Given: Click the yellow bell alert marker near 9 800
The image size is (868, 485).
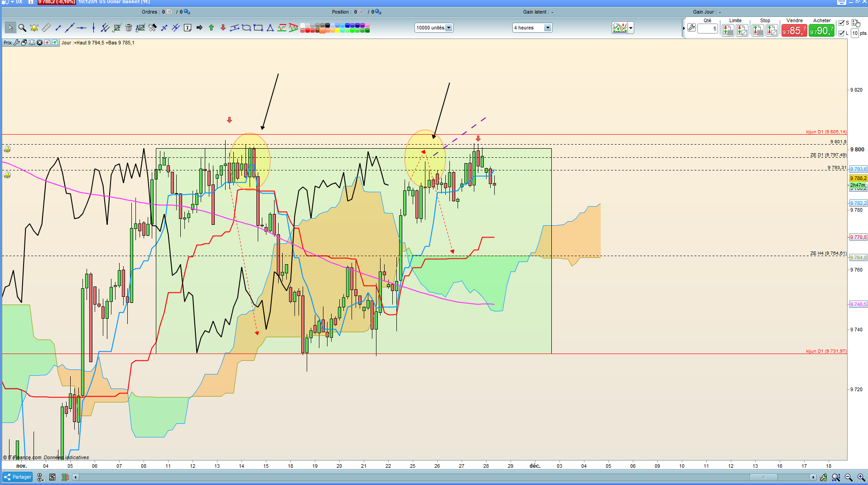Looking at the screenshot, I should (7, 149).
